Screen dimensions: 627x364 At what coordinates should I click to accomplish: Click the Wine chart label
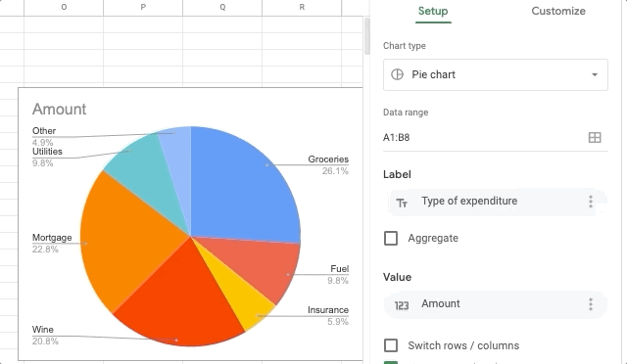click(x=43, y=329)
